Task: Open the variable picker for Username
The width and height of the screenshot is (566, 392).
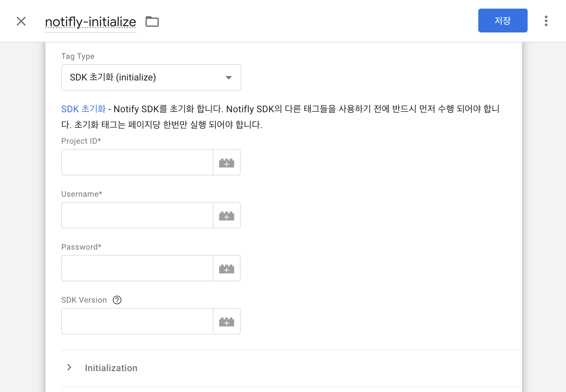Action: [226, 215]
